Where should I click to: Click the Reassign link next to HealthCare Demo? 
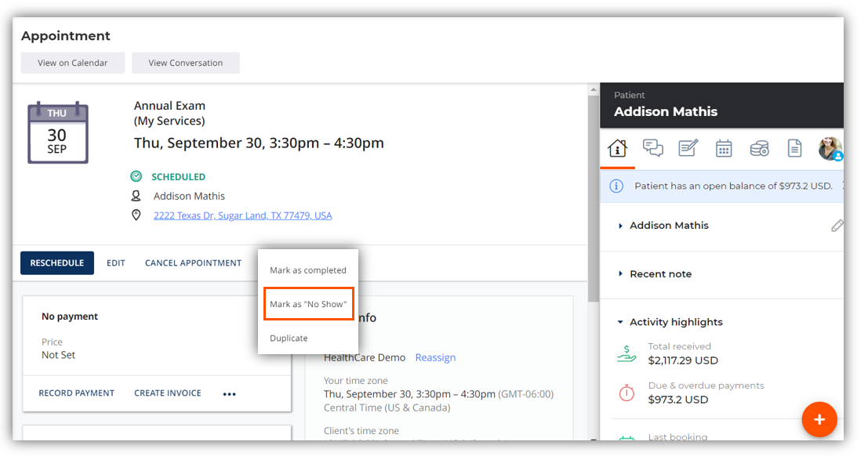click(435, 357)
